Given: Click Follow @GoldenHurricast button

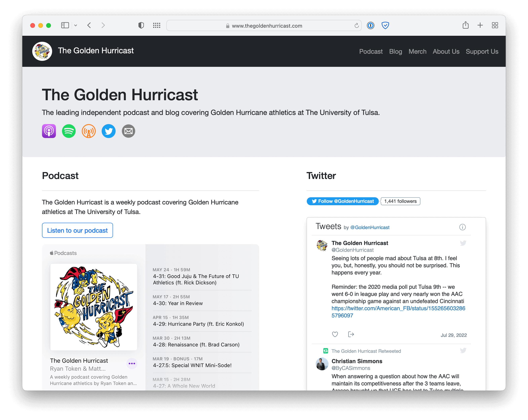Looking at the screenshot, I should tap(343, 201).
